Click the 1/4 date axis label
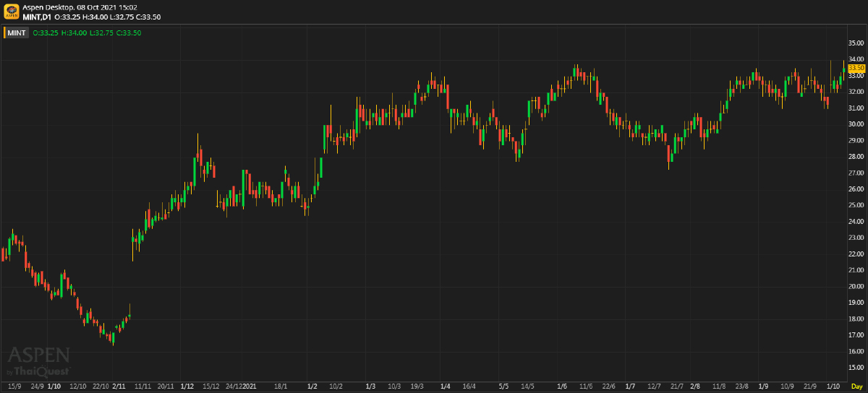Screen dimensions: 868x393 [x=446, y=386]
